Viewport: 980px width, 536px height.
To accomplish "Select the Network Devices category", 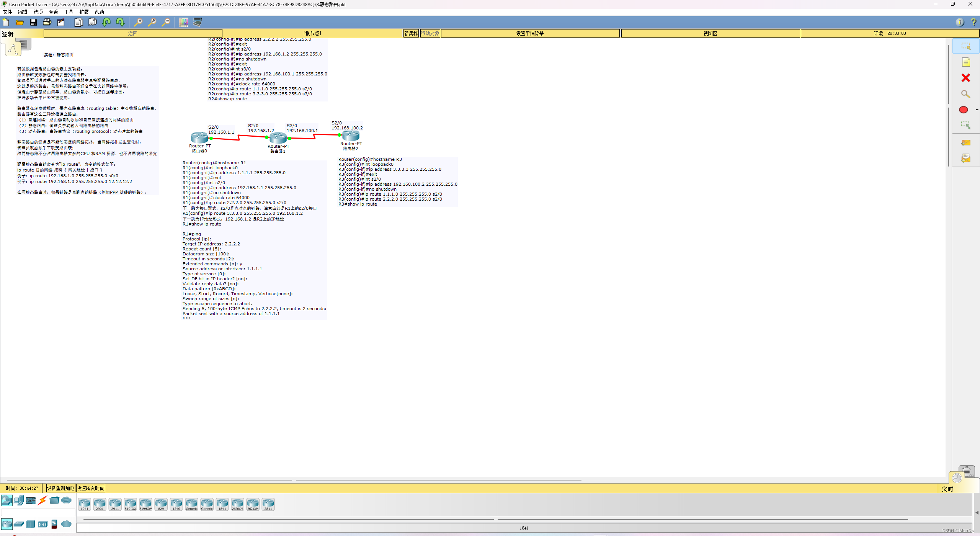I will click(7, 500).
